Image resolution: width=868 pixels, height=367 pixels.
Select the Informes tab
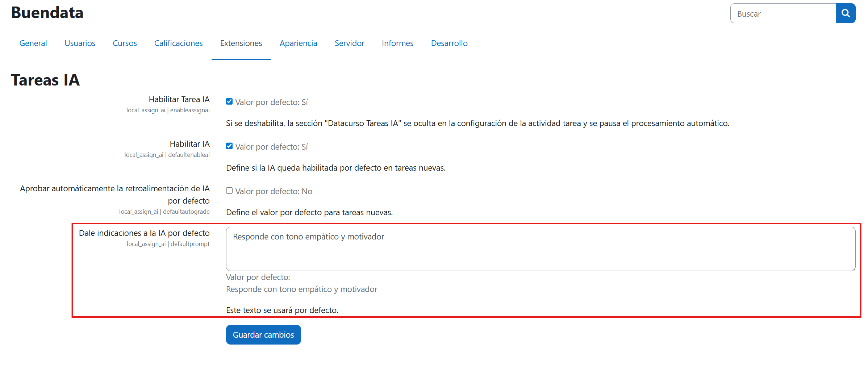click(x=397, y=43)
